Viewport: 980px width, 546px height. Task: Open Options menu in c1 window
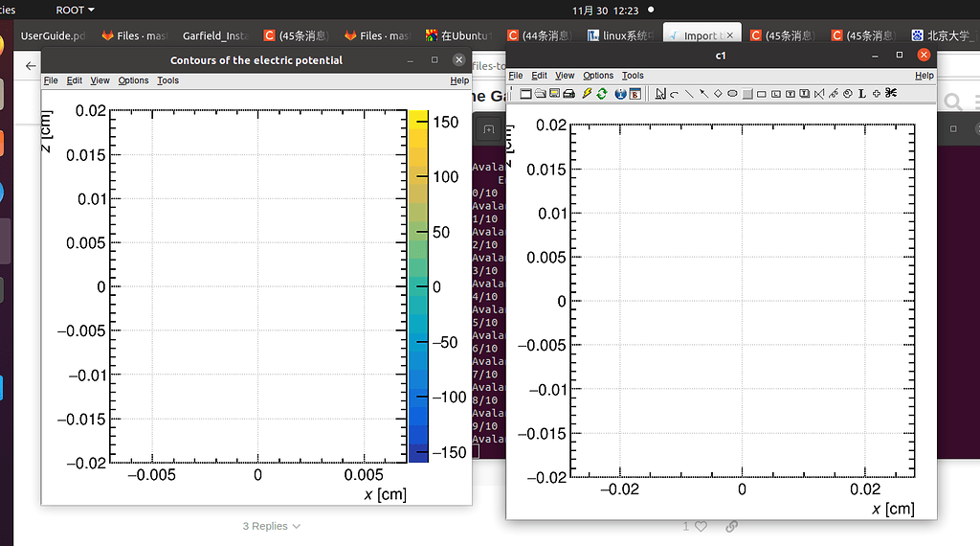coord(598,76)
